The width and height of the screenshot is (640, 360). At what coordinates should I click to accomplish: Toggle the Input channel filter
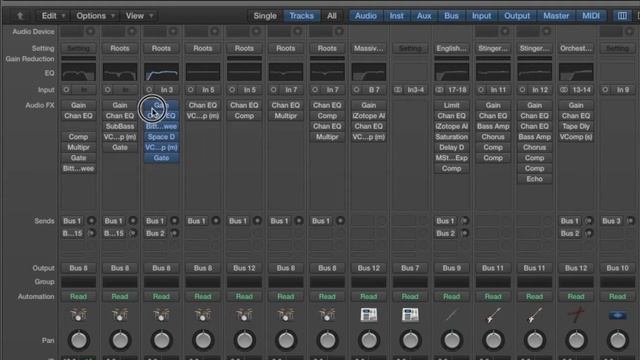(x=482, y=16)
